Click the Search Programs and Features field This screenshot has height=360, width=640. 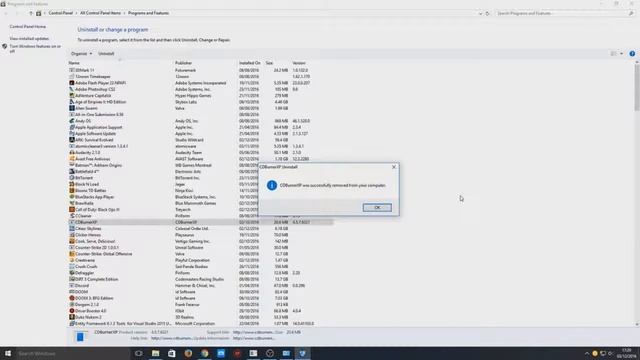coord(565,13)
